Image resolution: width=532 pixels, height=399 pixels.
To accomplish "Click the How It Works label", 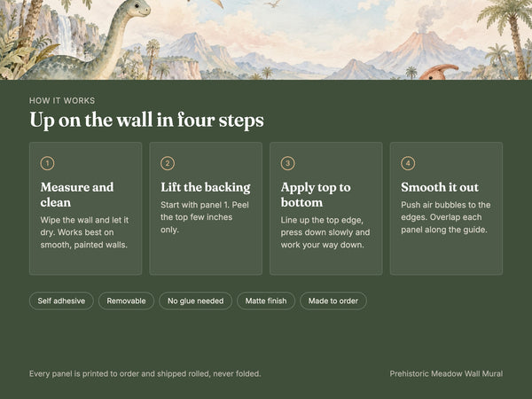I will pyautogui.click(x=62, y=100).
